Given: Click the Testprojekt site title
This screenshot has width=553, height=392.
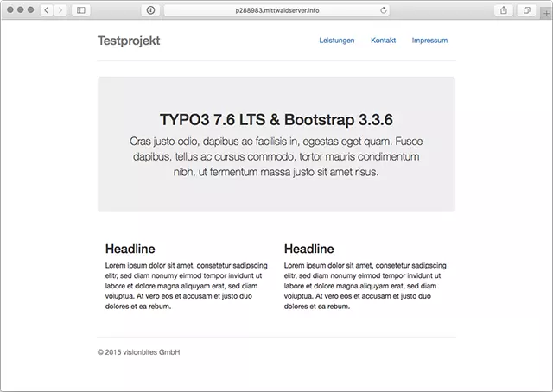Looking at the screenshot, I should point(129,41).
